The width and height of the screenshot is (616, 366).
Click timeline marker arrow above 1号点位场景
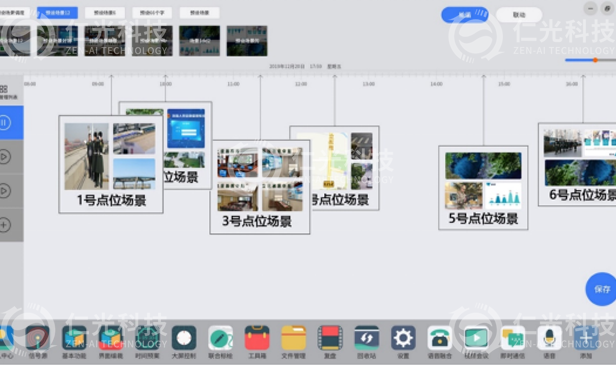click(111, 77)
